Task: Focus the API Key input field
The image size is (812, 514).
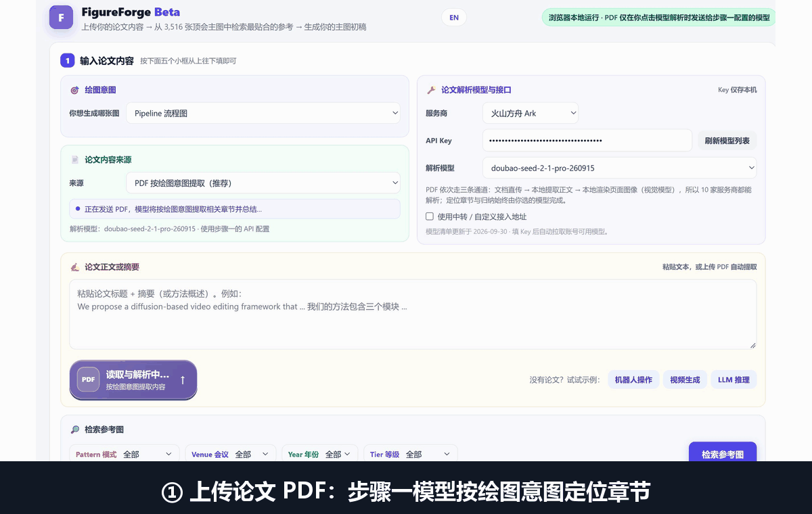Action: tap(587, 141)
